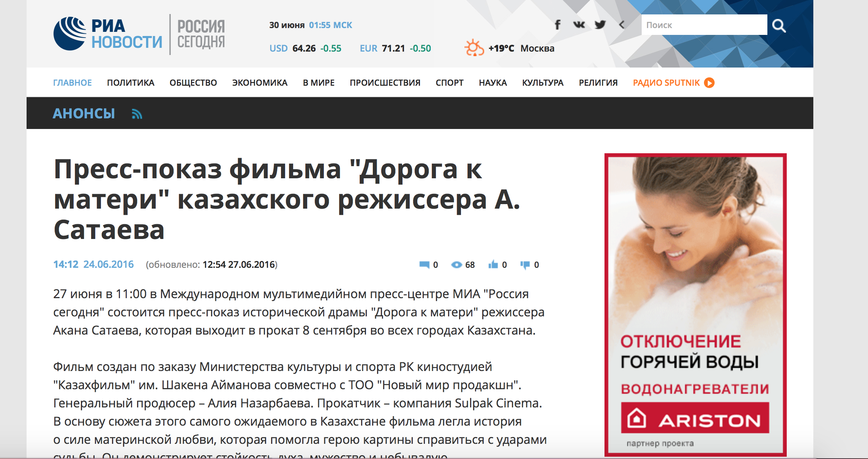This screenshot has width=868, height=459.
Task: Click the thumbs-up like icon
Action: pos(493,264)
